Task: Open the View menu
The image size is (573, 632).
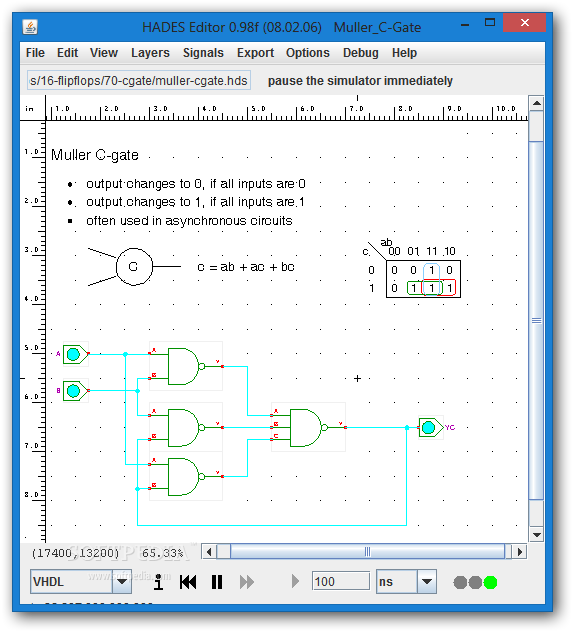Action: click(x=104, y=53)
